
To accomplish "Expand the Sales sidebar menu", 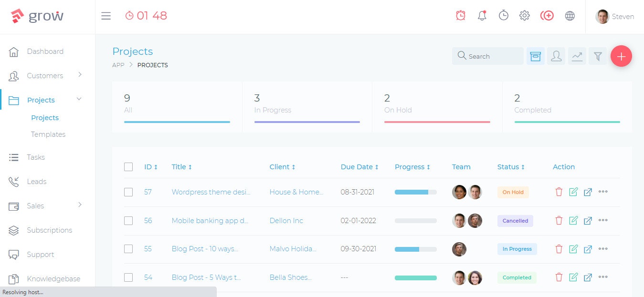I will [35, 206].
